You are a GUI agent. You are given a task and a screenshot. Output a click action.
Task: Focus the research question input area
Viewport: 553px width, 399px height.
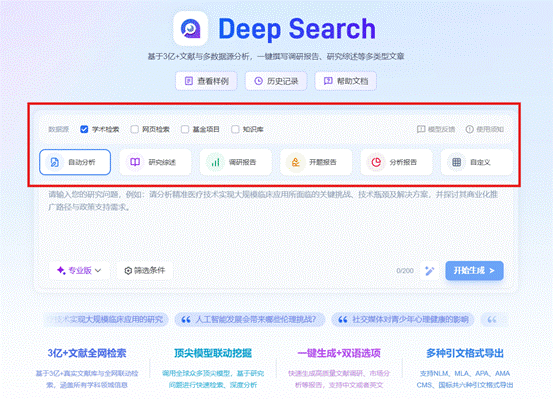276,222
